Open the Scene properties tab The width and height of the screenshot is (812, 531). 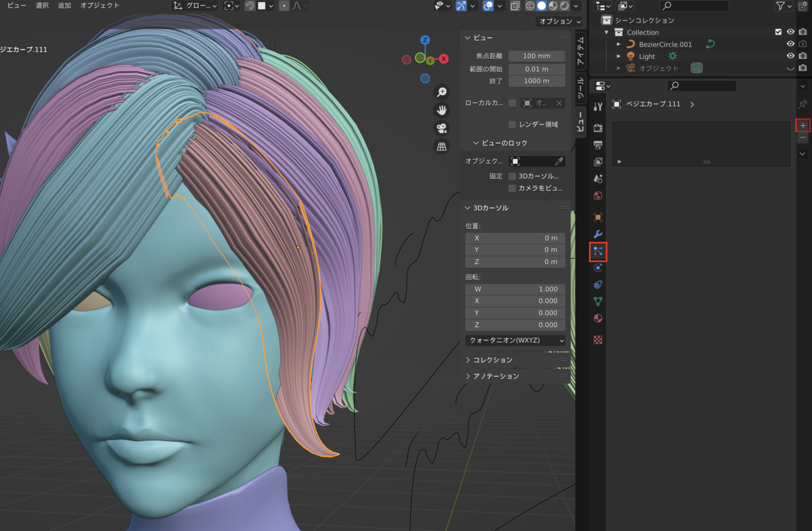597,179
